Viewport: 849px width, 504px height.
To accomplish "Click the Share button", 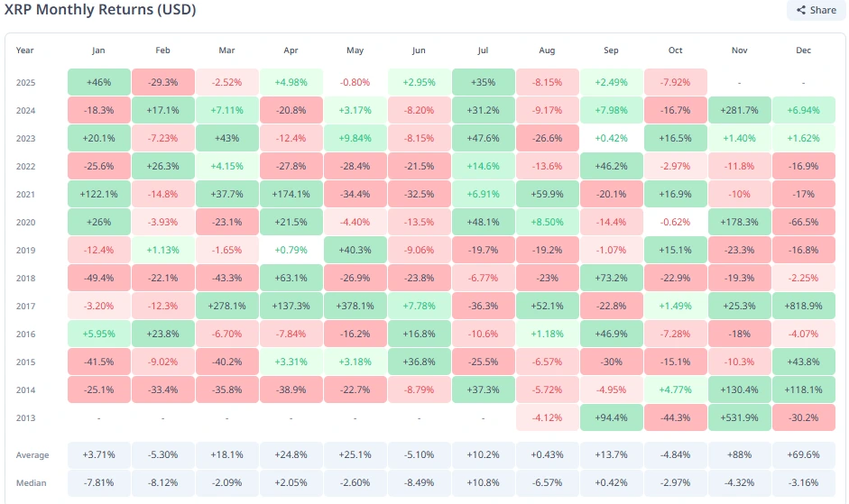I will [815, 10].
